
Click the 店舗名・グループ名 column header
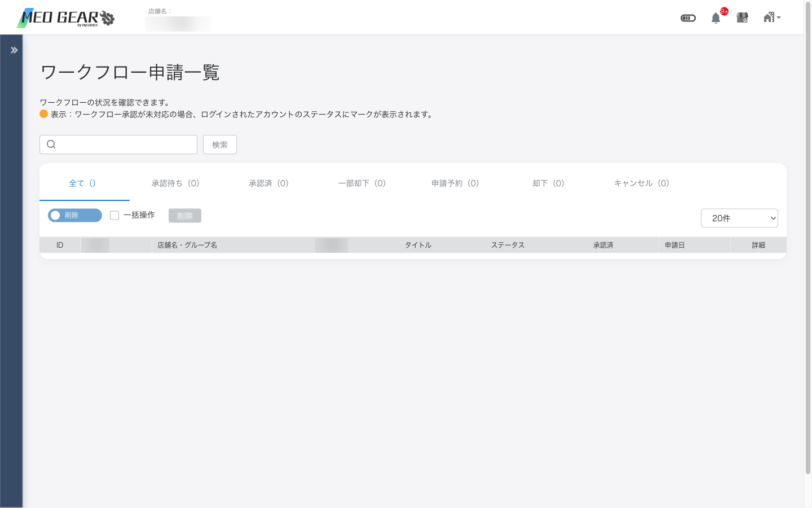(187, 245)
